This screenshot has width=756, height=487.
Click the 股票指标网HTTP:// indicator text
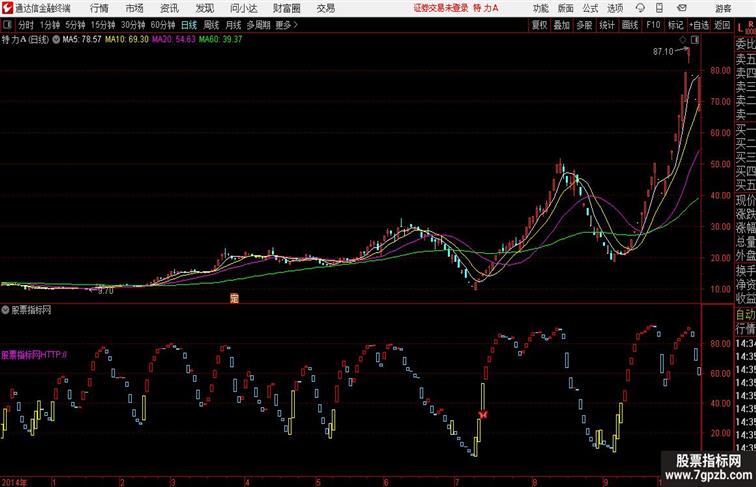coord(34,355)
